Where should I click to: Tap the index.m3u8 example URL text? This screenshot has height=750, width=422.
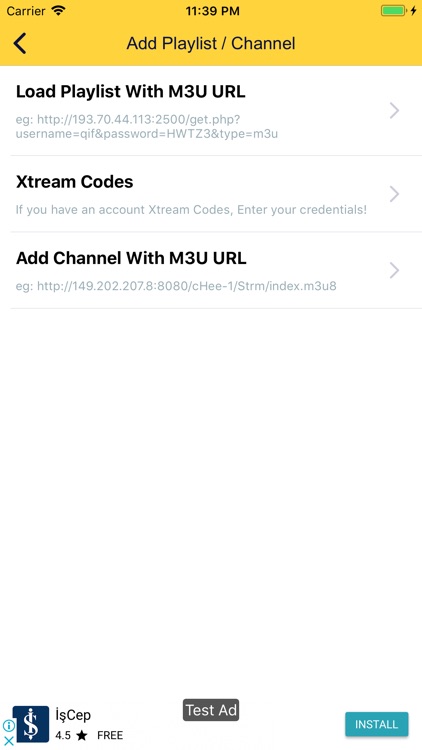click(176, 286)
